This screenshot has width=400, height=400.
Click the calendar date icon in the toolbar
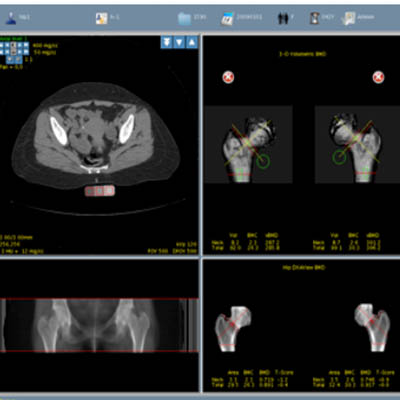[227, 18]
